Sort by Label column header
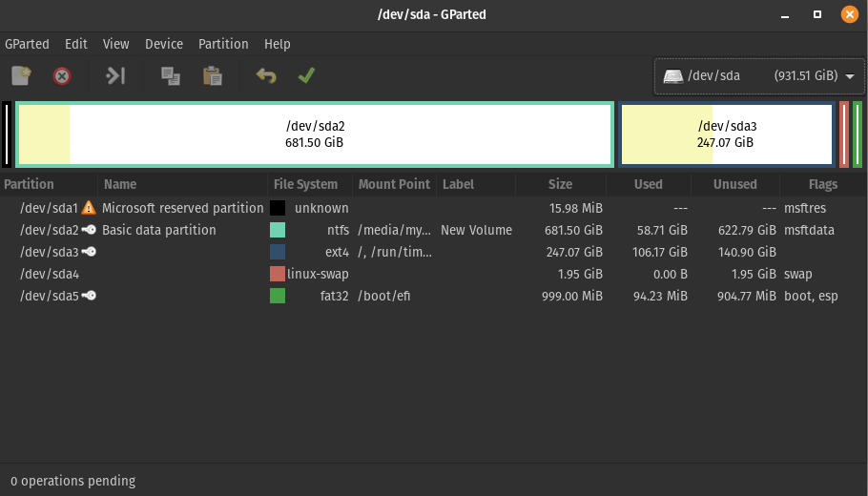The width and height of the screenshot is (868, 496). tap(476, 184)
